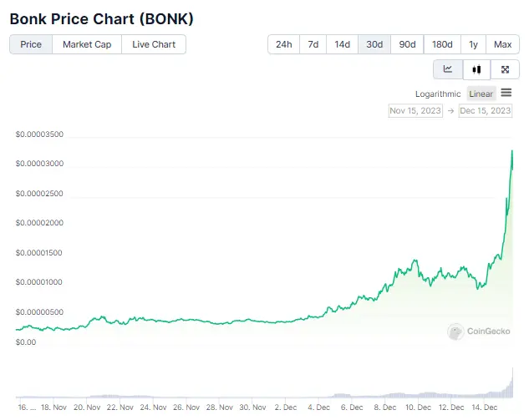Show the 24h price range

coord(284,44)
